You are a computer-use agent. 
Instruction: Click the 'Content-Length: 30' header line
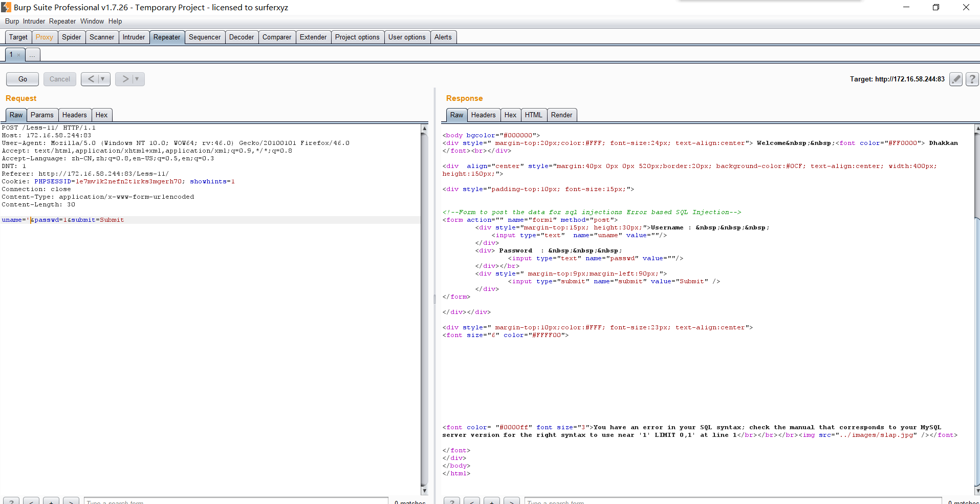pos(38,204)
